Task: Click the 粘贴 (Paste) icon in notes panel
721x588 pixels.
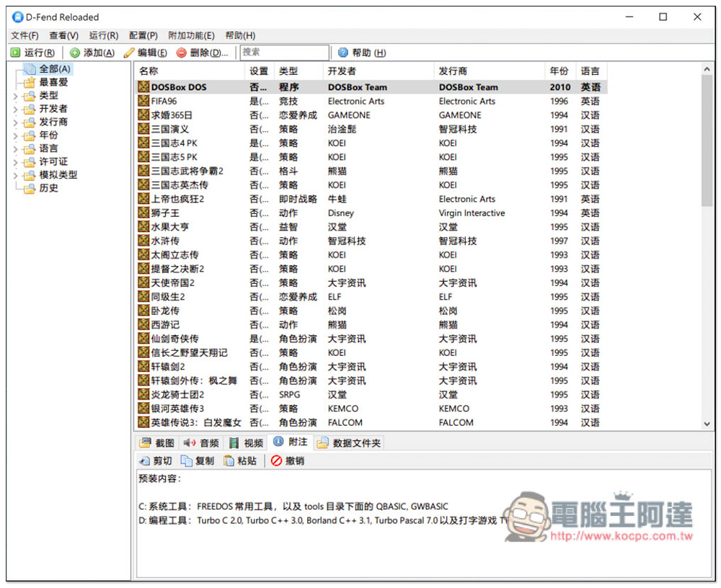Action: [x=229, y=461]
